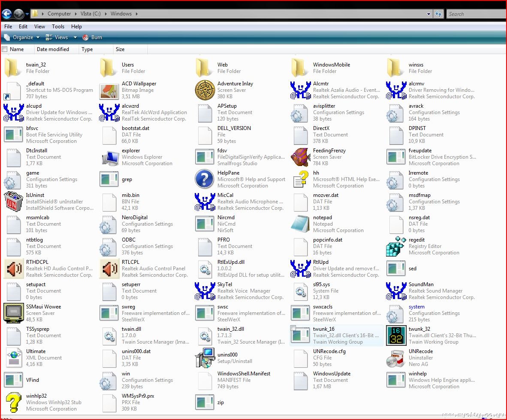507x420 pixels.
Task: Tick the checkbox on twunk_16 item
Action: point(293,328)
